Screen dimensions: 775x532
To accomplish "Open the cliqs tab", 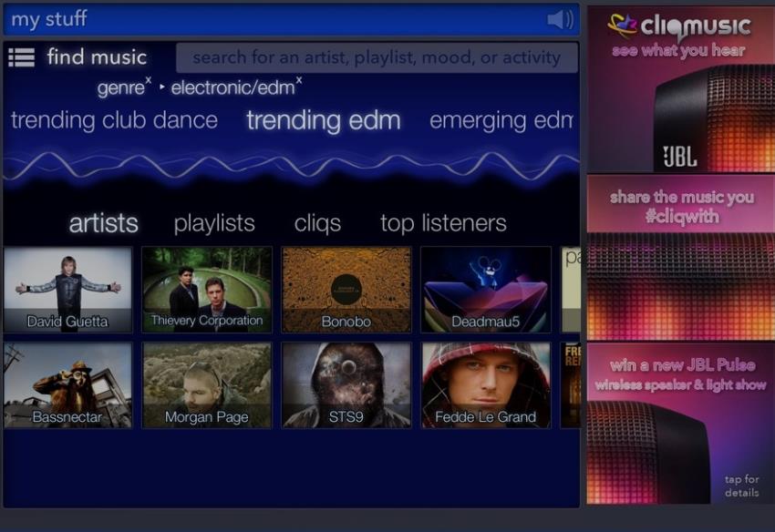I will [x=317, y=223].
